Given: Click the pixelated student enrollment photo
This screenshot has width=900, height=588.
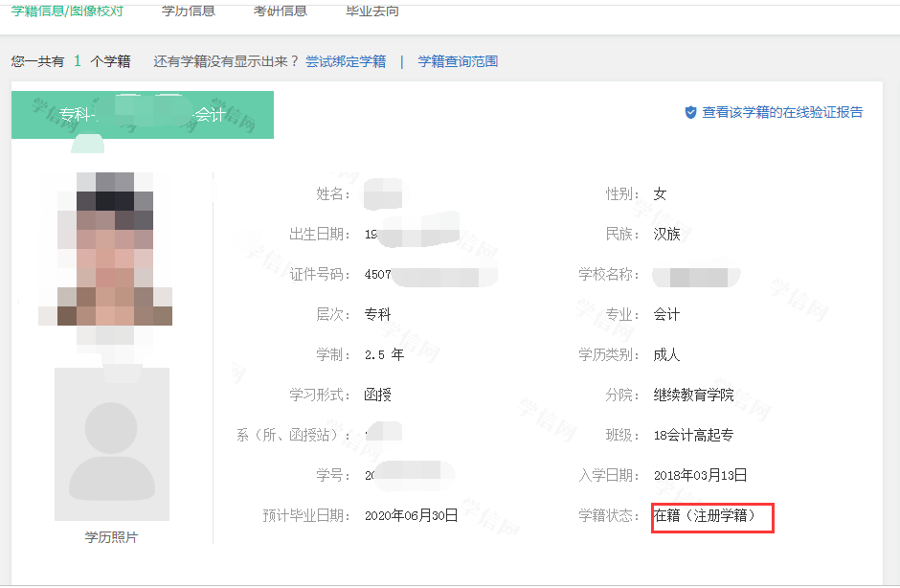Looking at the screenshot, I should pyautogui.click(x=105, y=251).
